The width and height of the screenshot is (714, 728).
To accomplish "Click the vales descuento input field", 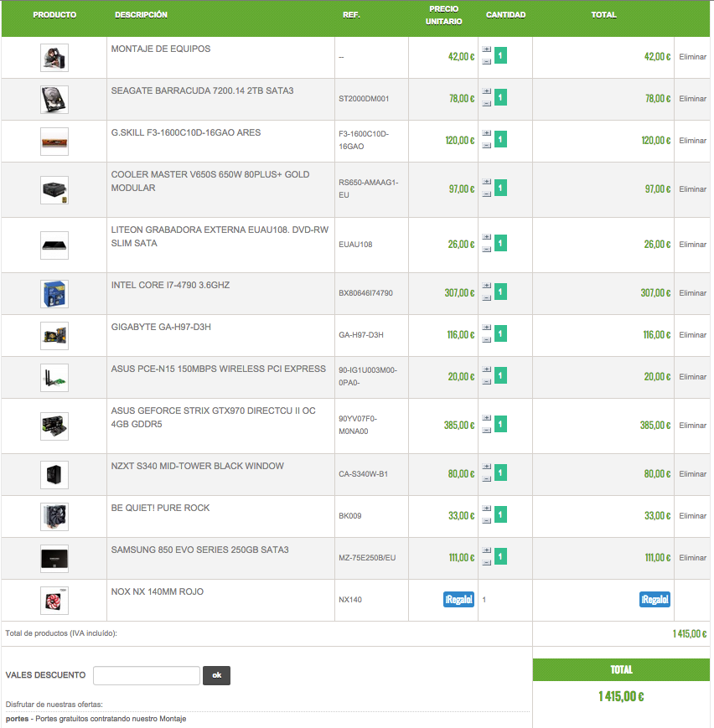I will coord(147,675).
